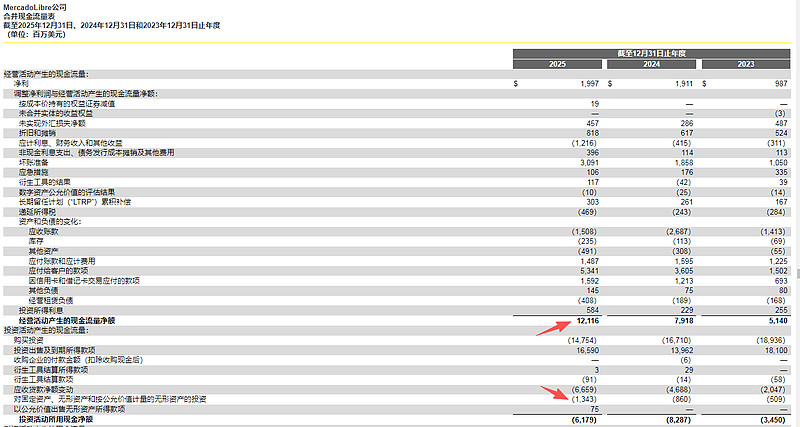Select the (469) deferred tax value
Viewport: 800px width, 427px height.
click(587, 212)
